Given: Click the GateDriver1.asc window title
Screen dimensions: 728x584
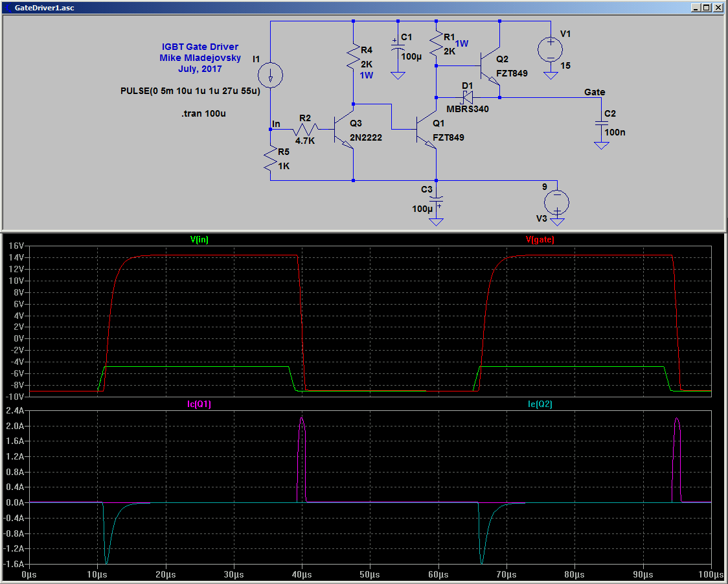Looking at the screenshot, I should point(44,7).
